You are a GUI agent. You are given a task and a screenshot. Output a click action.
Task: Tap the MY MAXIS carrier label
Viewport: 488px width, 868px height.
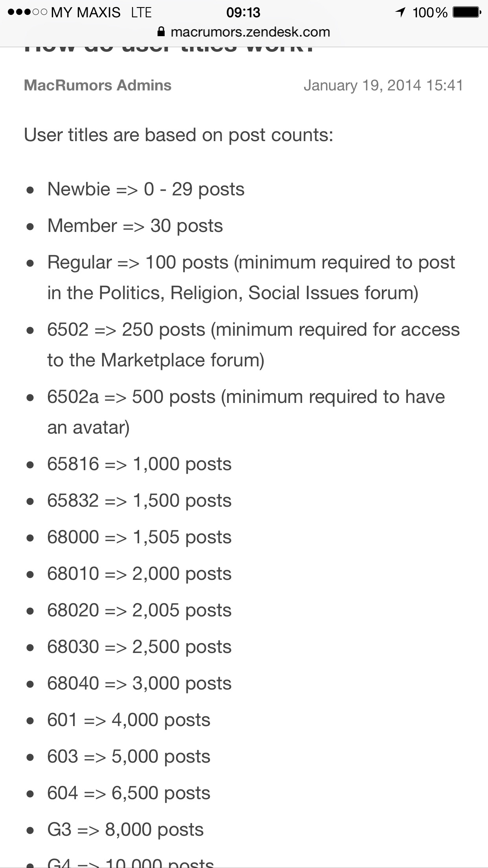click(x=86, y=13)
